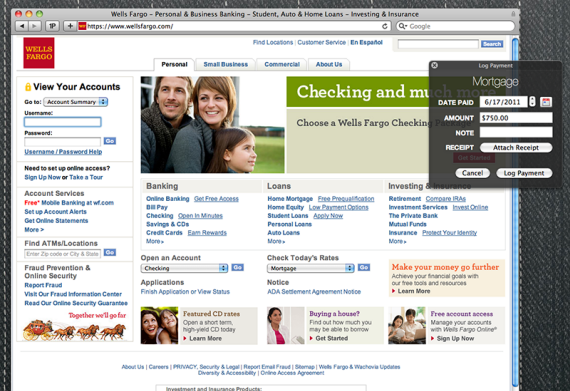Viewport: 570px width, 391px height.
Task: Click Finish Application or View Status
Action: coord(185,292)
